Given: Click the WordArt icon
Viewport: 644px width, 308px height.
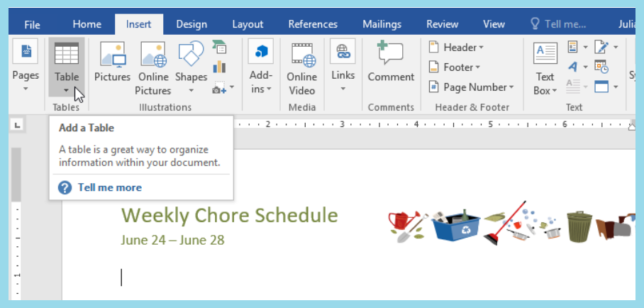Looking at the screenshot, I should click(573, 67).
